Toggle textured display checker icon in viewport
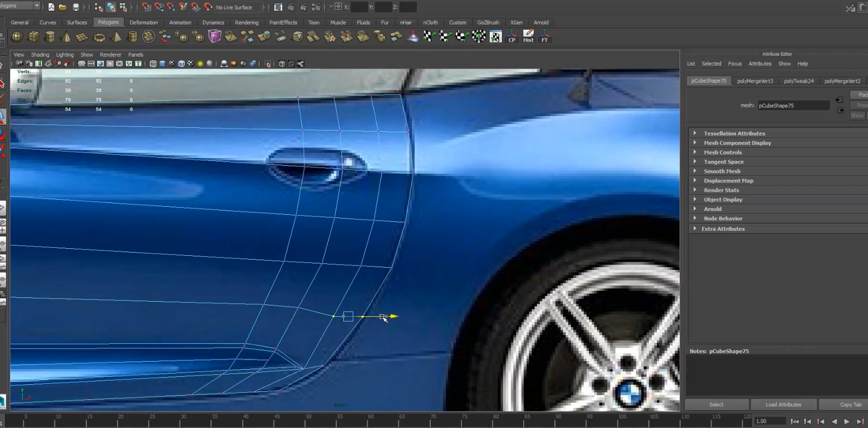The height and width of the screenshot is (428, 868). [x=191, y=64]
